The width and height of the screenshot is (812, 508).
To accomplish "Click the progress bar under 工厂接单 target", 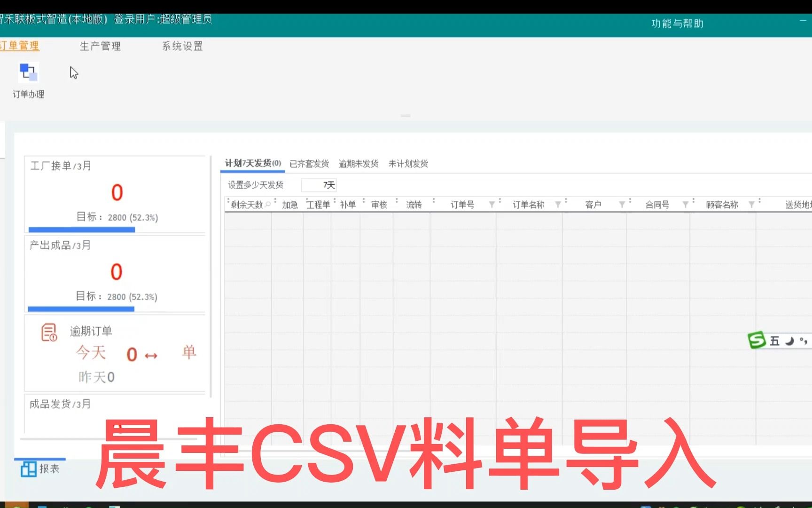I will pyautogui.click(x=81, y=229).
